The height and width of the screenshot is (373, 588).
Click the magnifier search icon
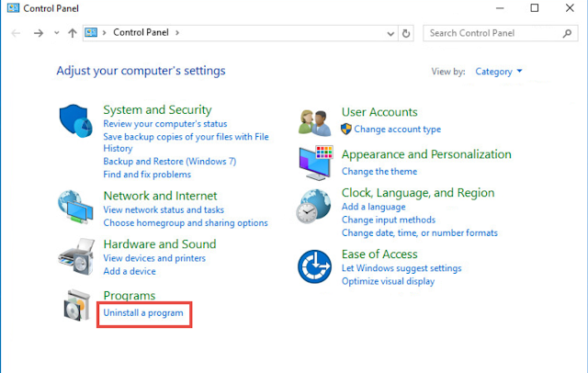567,33
